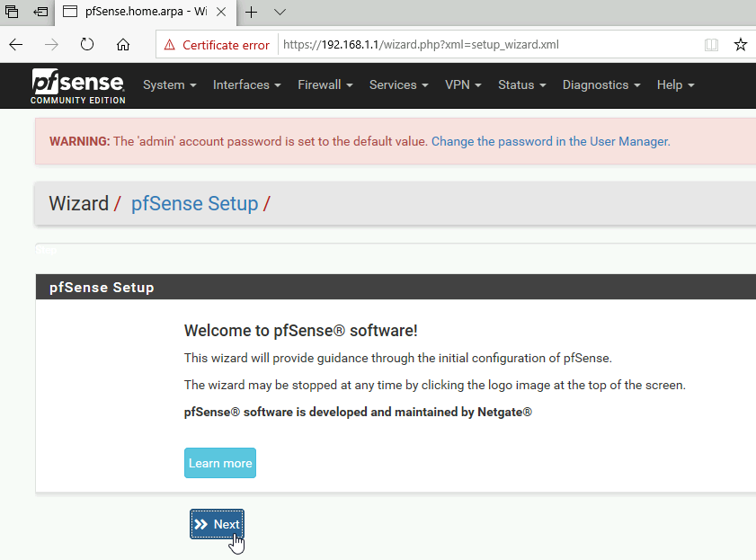Open the Services menu

pos(399,84)
